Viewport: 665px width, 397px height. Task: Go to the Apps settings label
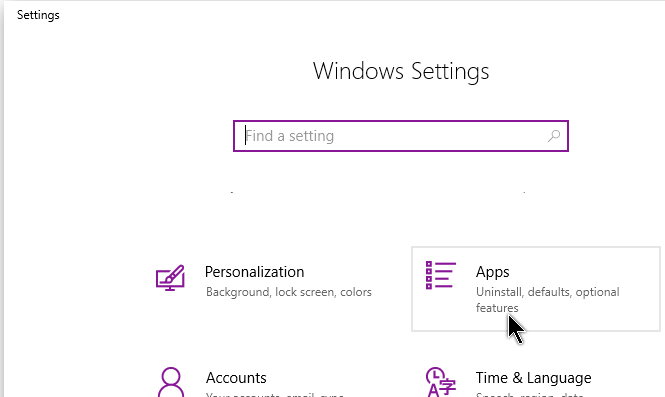pyautogui.click(x=492, y=272)
